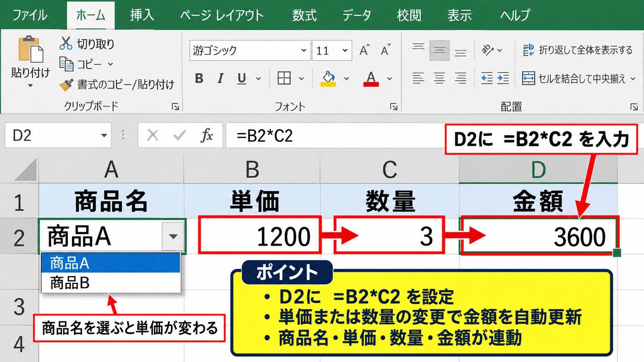Expand the Paste options arrow
This screenshot has width=644, height=362.
30,86
